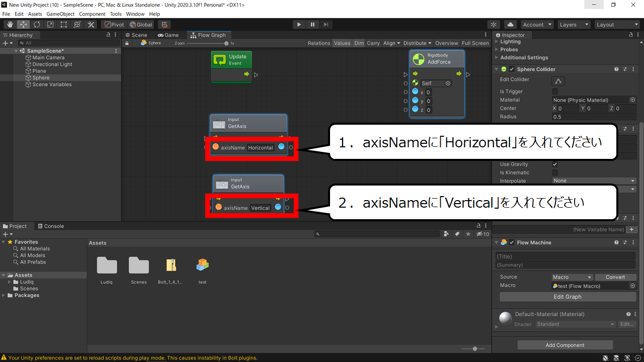644x362 pixels.
Task: Click the Edit Graph button
Action: pos(568,297)
